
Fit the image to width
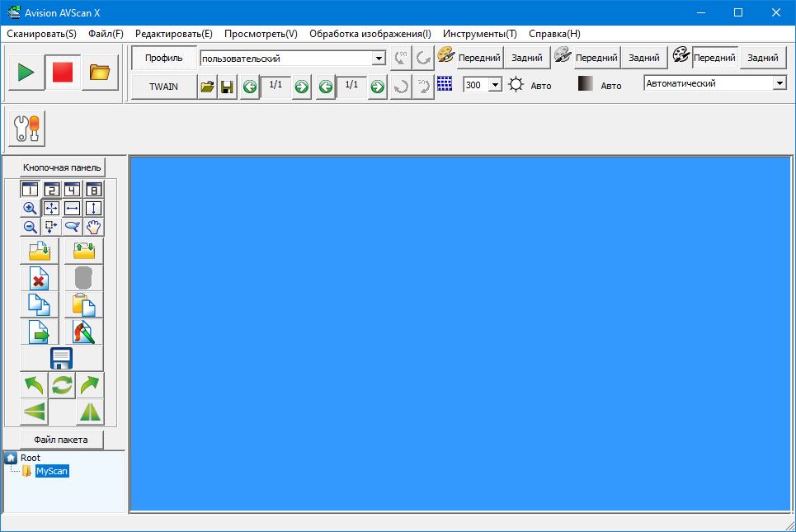72,208
